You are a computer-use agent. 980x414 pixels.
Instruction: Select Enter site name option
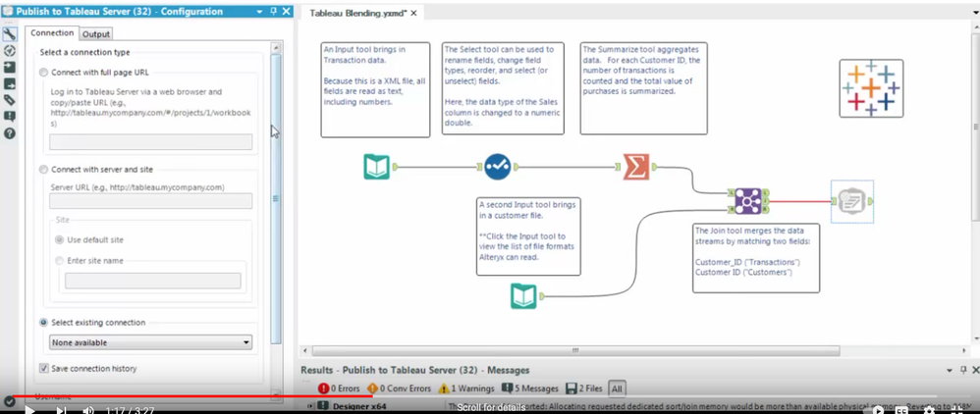(x=59, y=260)
